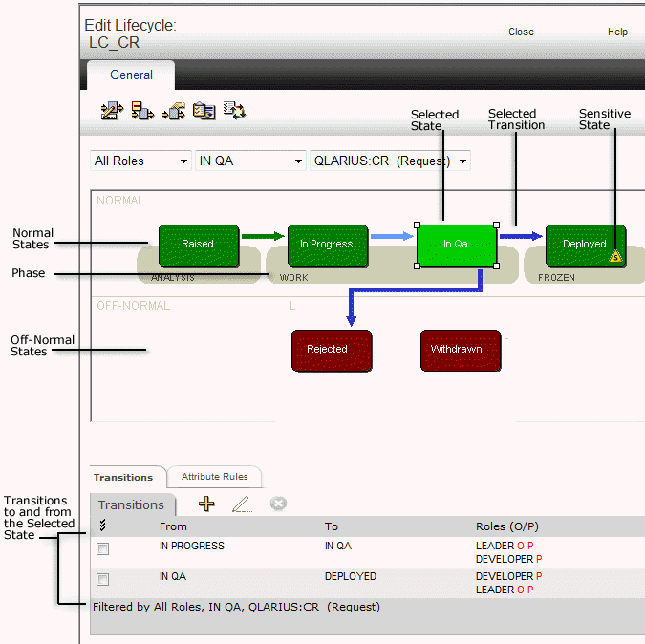Viewport: 645px width, 644px height.
Task: Click the second toolbar icon with yellow boxes
Action: click(x=142, y=112)
